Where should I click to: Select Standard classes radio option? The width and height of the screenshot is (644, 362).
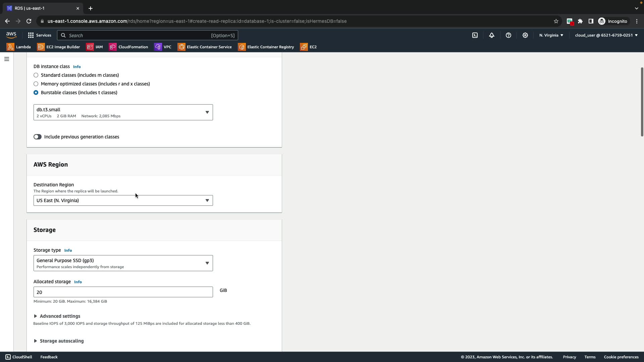[36, 75]
